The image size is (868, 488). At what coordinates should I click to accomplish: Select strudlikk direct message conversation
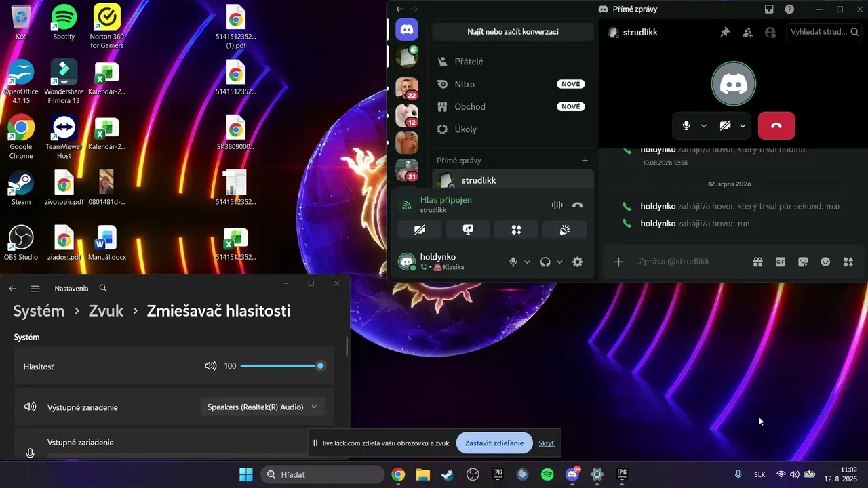click(x=513, y=180)
